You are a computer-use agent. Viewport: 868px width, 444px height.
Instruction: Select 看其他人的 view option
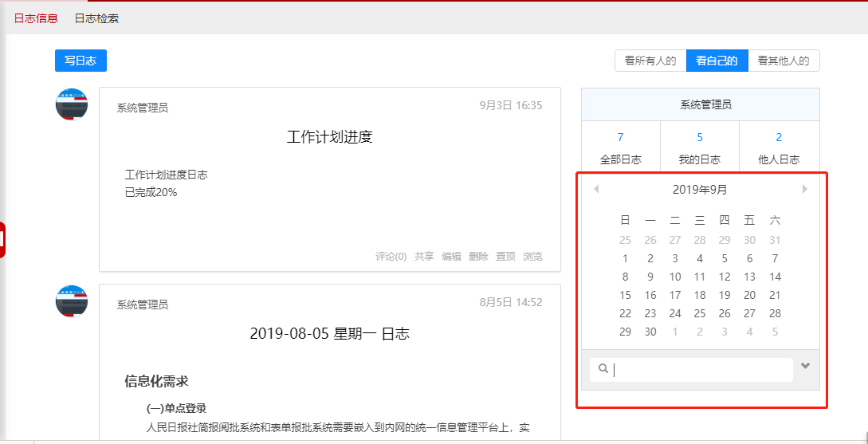(x=784, y=61)
